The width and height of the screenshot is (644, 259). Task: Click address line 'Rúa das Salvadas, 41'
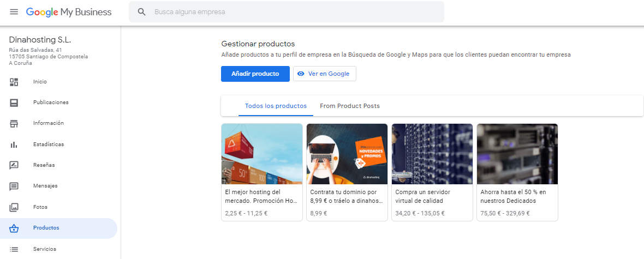(35, 50)
